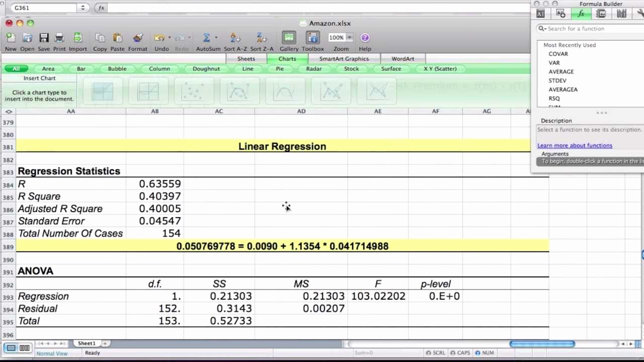
Task: Open the SmartArt Graphics tab
Action: [x=344, y=59]
